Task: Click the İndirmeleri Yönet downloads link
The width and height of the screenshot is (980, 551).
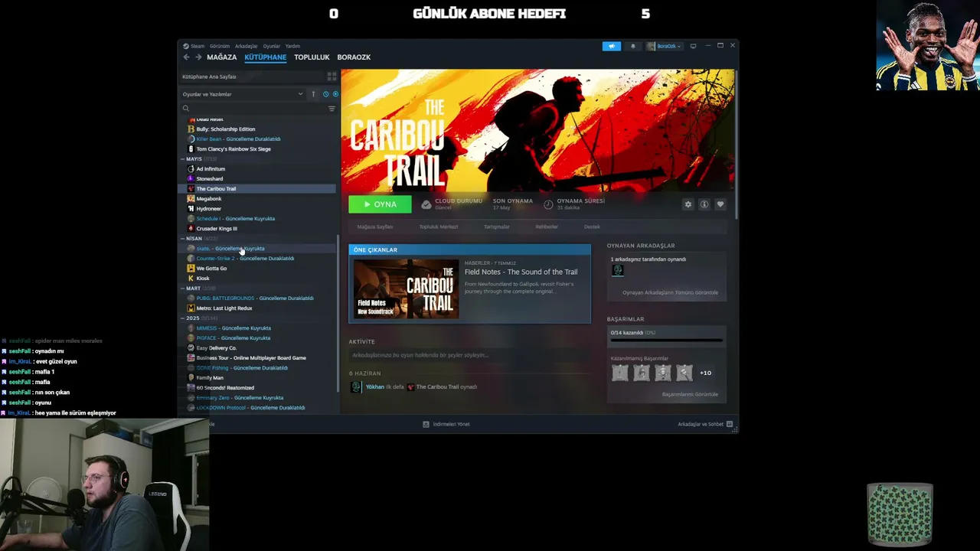Action: pos(452,424)
